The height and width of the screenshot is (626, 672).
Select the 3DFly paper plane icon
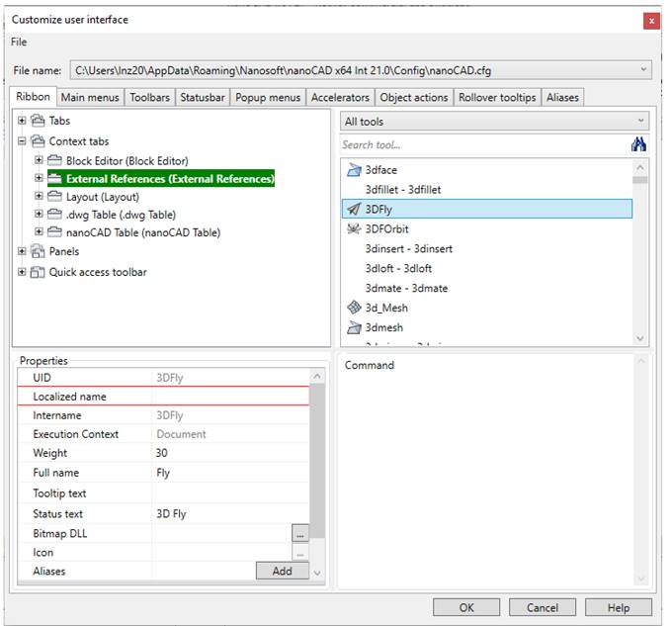tap(353, 209)
